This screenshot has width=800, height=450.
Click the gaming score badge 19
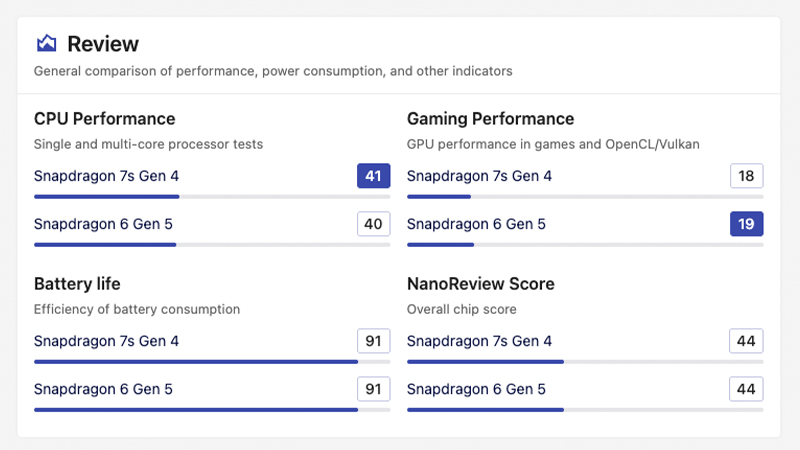tap(746, 224)
